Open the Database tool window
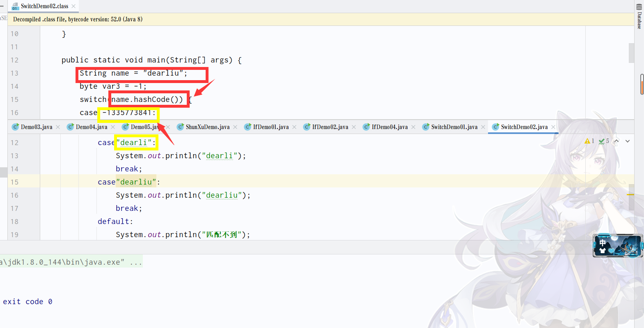The width and height of the screenshot is (644, 328). pos(639,16)
